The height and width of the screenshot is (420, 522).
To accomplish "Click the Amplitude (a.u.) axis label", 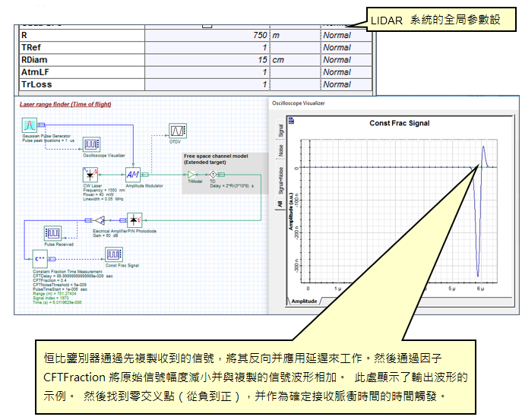I will 290,211.
